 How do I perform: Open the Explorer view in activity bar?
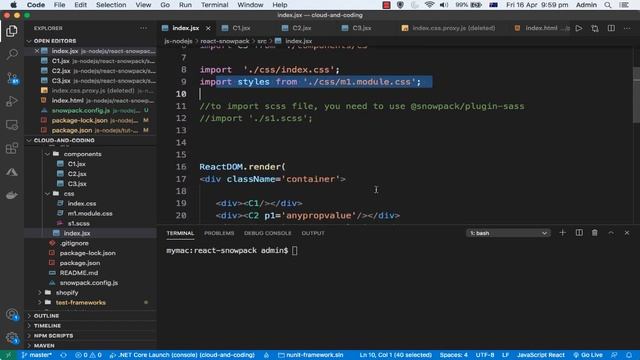pos(11,31)
